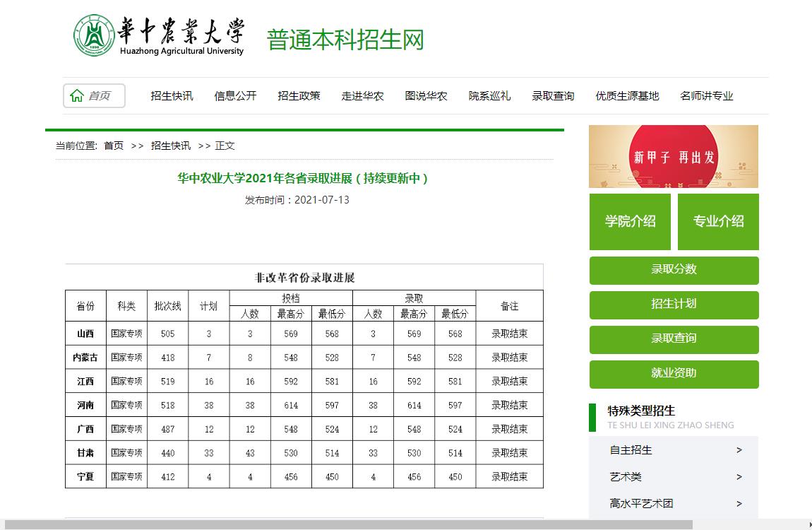
Task: Click the 招生快讯 breadcrumb link
Action: 171,146
